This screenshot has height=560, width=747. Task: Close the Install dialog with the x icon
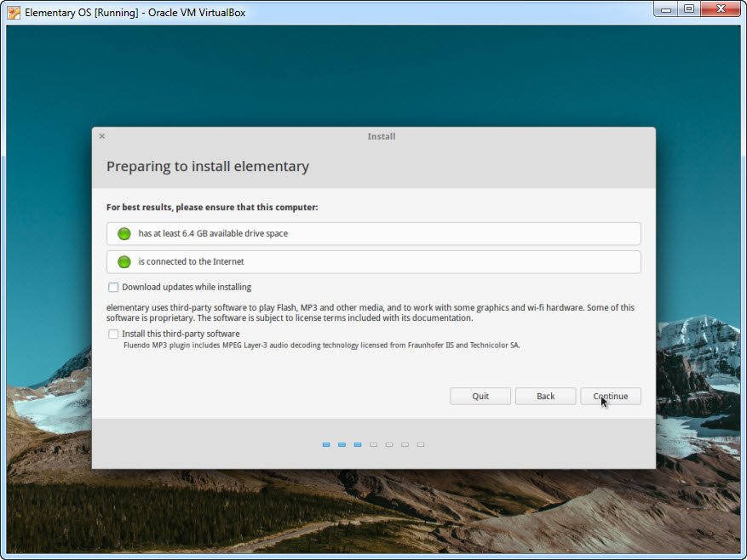[102, 136]
